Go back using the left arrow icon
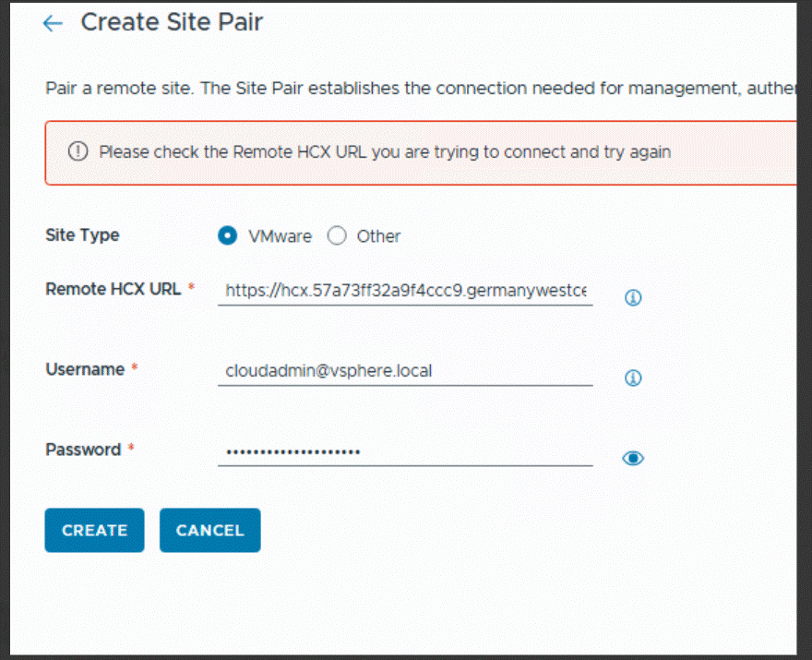This screenshot has height=660, width=812. pos(53,23)
